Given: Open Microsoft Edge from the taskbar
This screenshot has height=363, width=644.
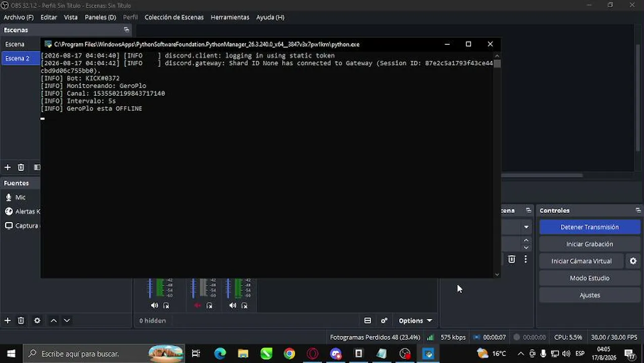Looking at the screenshot, I should 220,354.
